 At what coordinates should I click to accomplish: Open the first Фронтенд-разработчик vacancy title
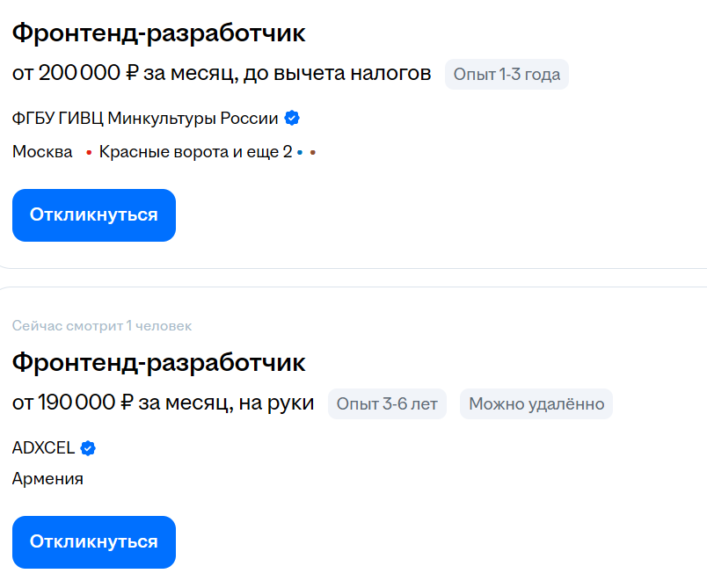[x=158, y=33]
